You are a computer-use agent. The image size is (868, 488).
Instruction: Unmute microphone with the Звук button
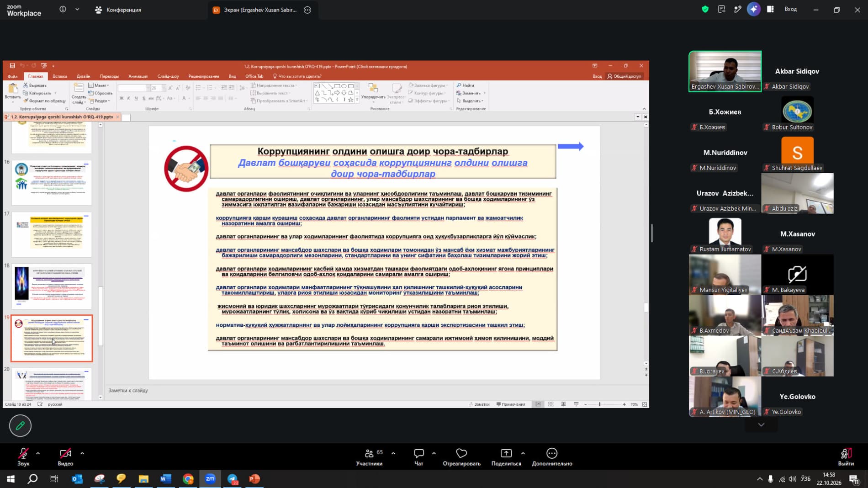click(23, 456)
